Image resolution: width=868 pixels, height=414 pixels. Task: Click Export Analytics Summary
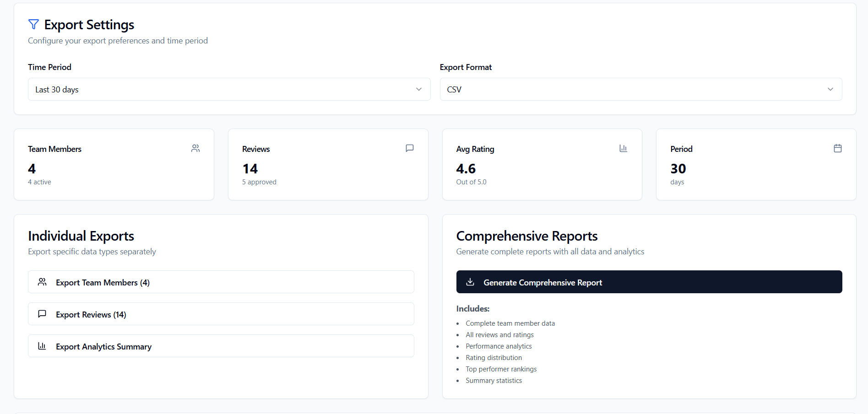[x=221, y=346]
